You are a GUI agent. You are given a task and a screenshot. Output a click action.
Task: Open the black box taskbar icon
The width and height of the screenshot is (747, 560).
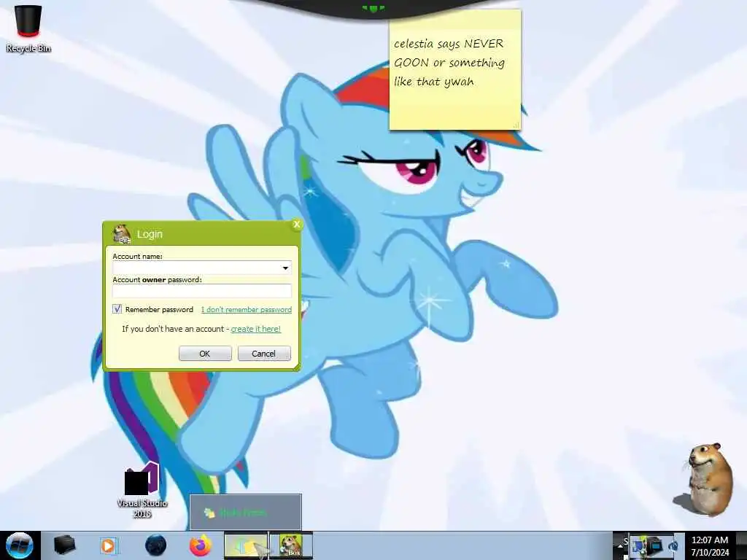click(64, 545)
